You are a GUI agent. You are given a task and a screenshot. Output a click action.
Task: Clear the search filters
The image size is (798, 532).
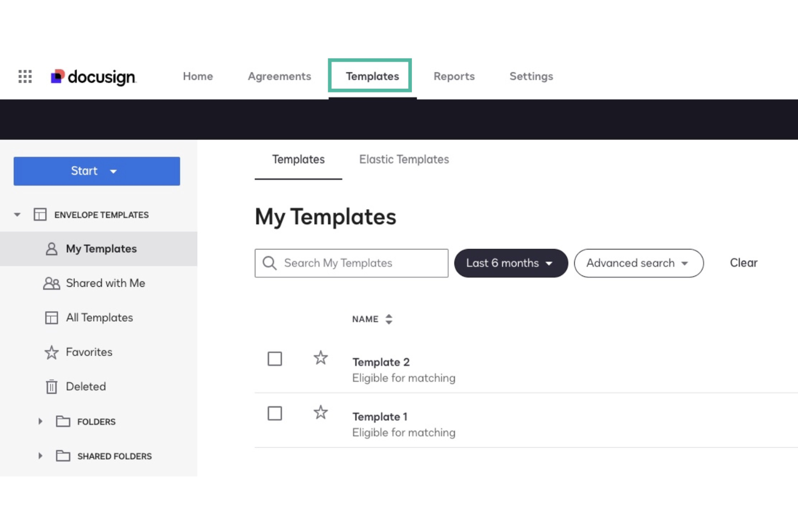pos(744,263)
